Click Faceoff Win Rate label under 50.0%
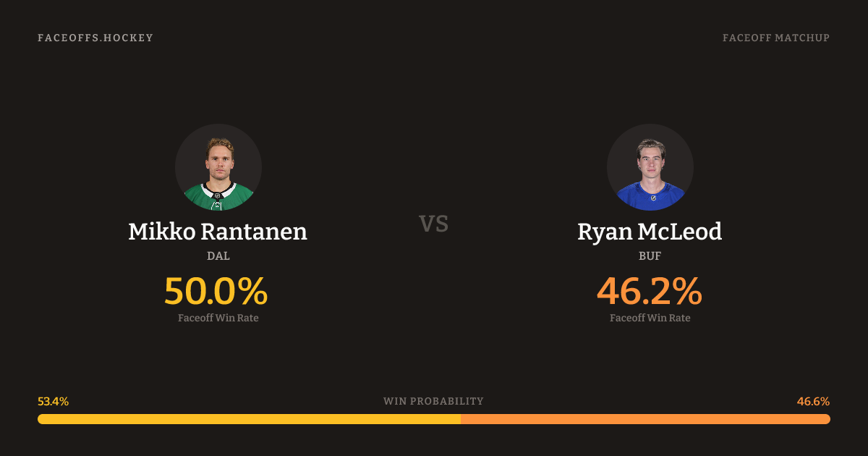The image size is (868, 456). click(218, 318)
